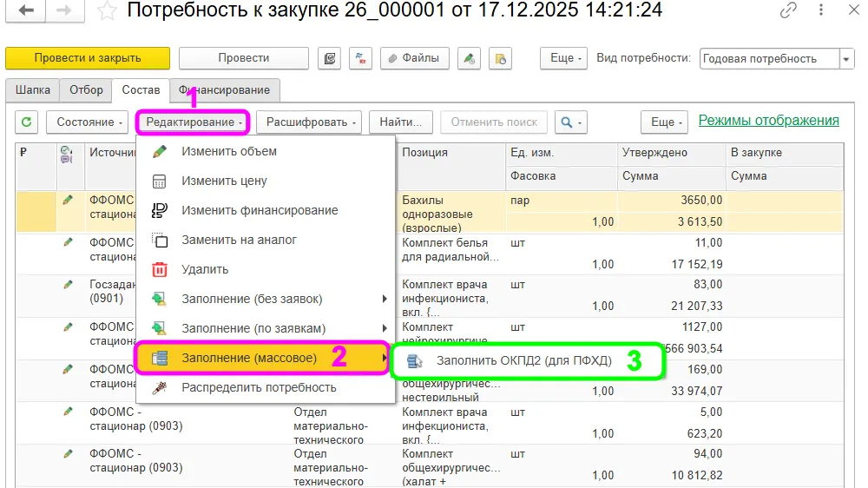Click calculator icon of Изменить цену

tap(160, 181)
